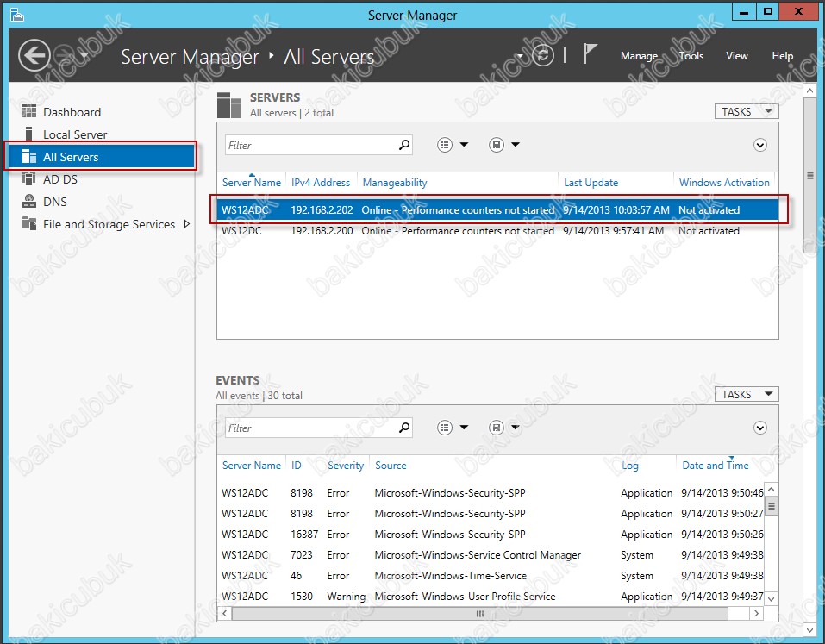The height and width of the screenshot is (644, 825).
Task: Open the Events saved queries icon
Action: pyautogui.click(x=497, y=428)
